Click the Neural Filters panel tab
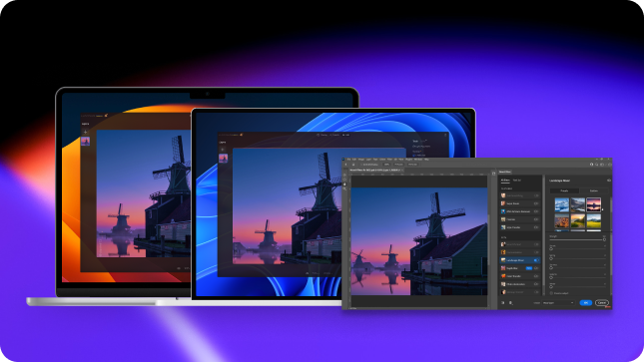The image size is (644, 363). pyautogui.click(x=505, y=172)
